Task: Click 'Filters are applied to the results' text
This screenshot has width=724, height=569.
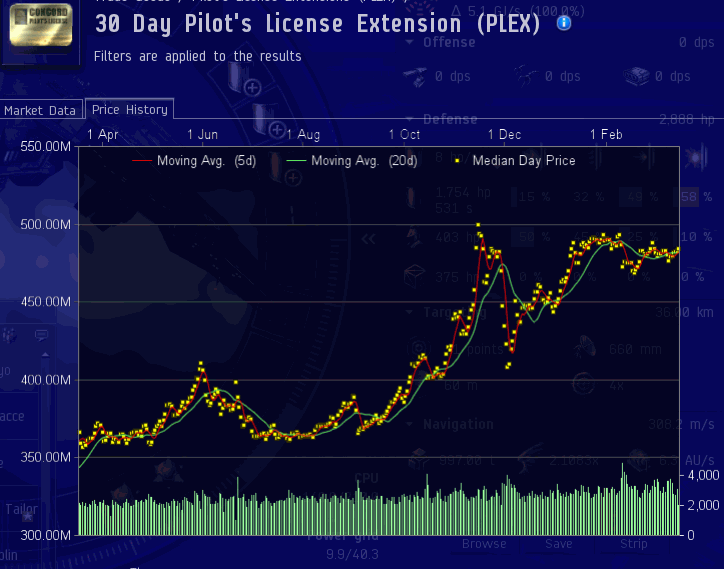Action: click(x=198, y=56)
